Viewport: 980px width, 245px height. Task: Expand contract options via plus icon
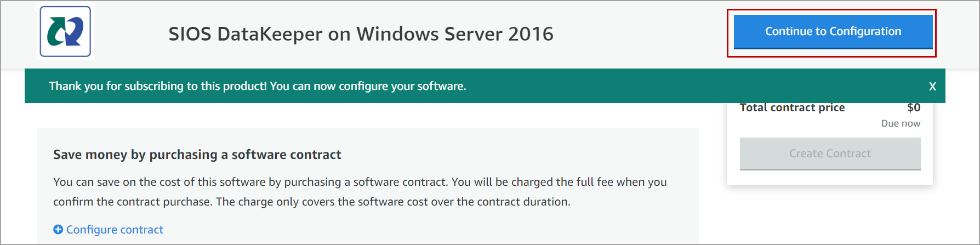coord(58,230)
